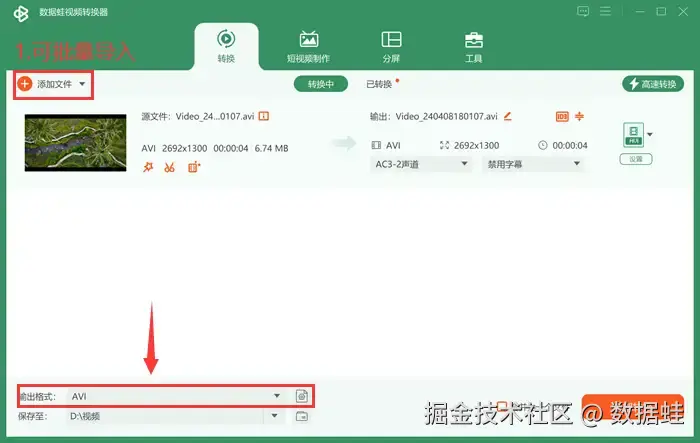Expand the 添加文件 dropdown arrow

click(x=82, y=84)
